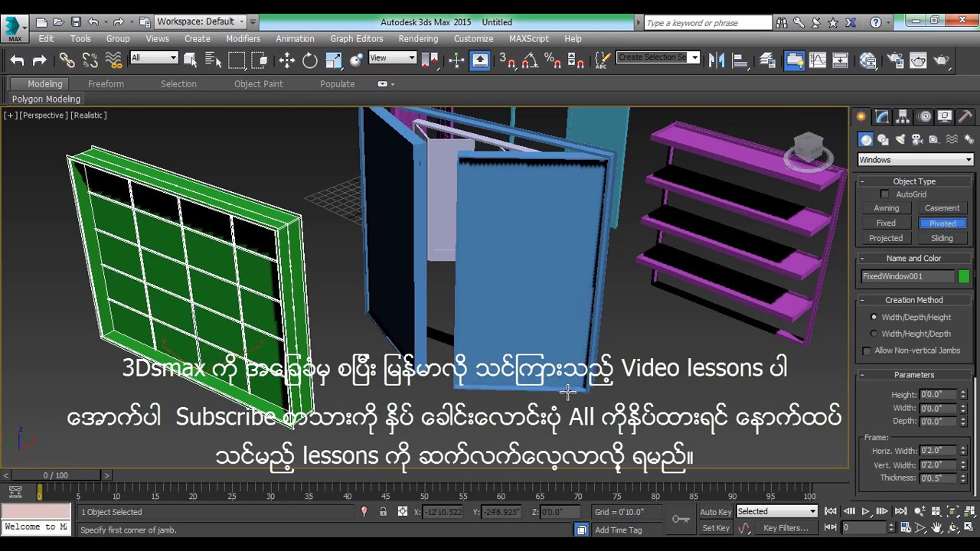Open the Utilities panel hammer tab

click(x=965, y=116)
